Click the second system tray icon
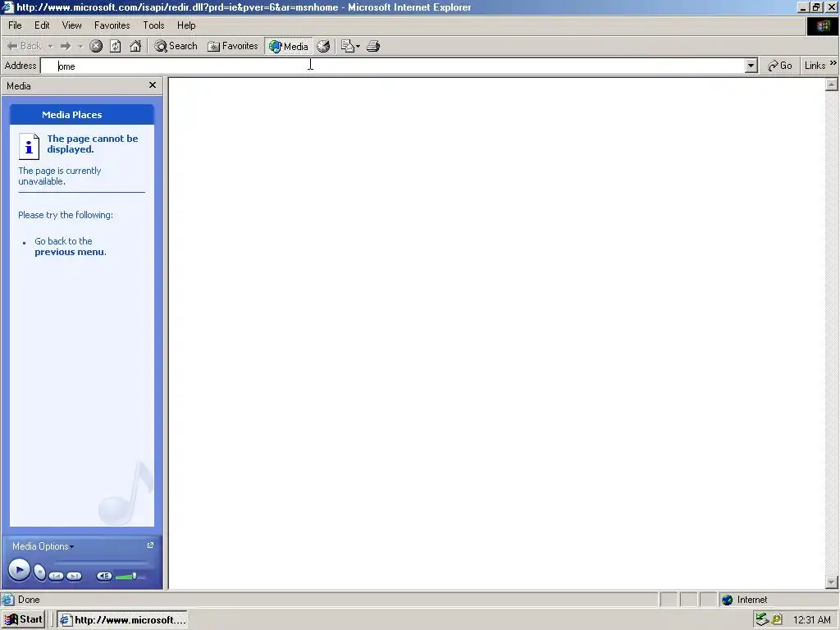840x630 pixels. [776, 620]
